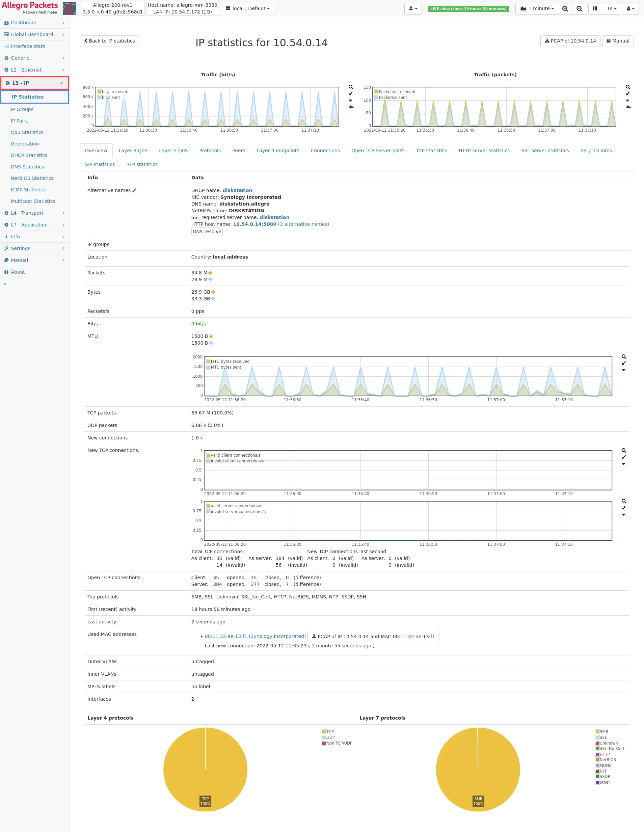Click magnifier icon beside Traffic (bit/s) graph

pyautogui.click(x=351, y=87)
